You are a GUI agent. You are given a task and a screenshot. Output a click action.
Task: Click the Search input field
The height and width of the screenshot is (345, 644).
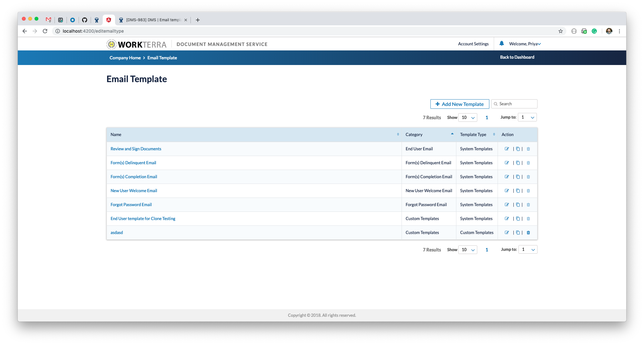(517, 104)
